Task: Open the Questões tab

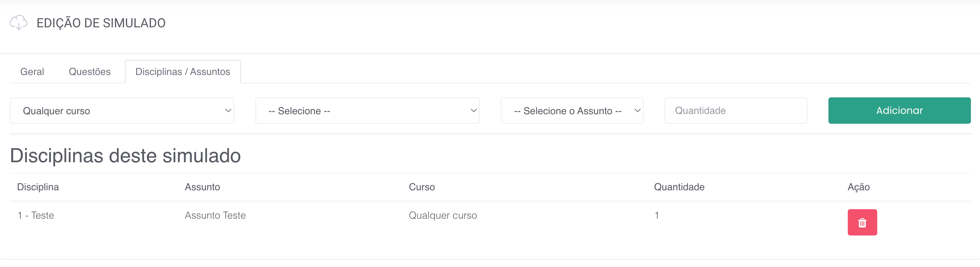Action: coord(89,72)
